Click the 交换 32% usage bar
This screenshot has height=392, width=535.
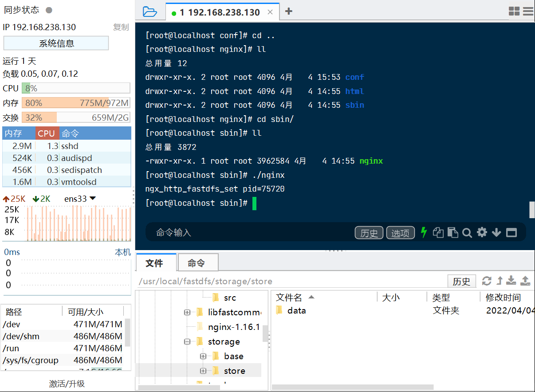coord(76,118)
